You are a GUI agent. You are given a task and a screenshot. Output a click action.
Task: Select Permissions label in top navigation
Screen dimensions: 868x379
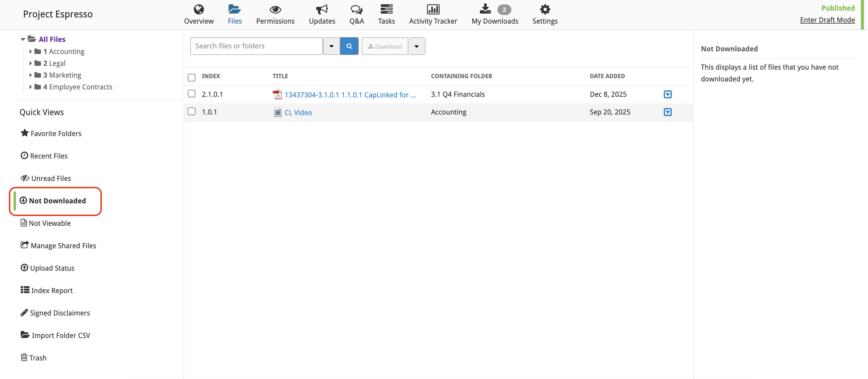tap(275, 21)
